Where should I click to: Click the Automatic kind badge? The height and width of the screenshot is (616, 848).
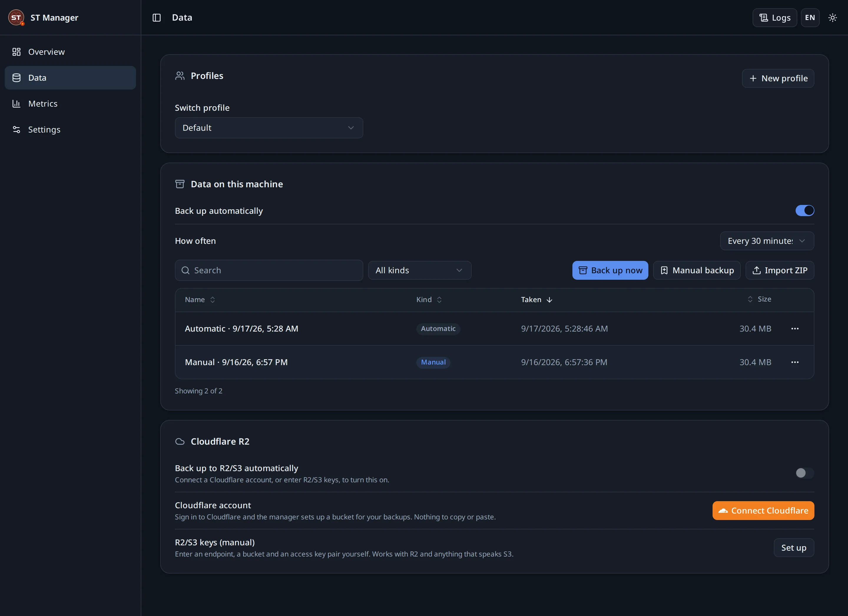[438, 329]
